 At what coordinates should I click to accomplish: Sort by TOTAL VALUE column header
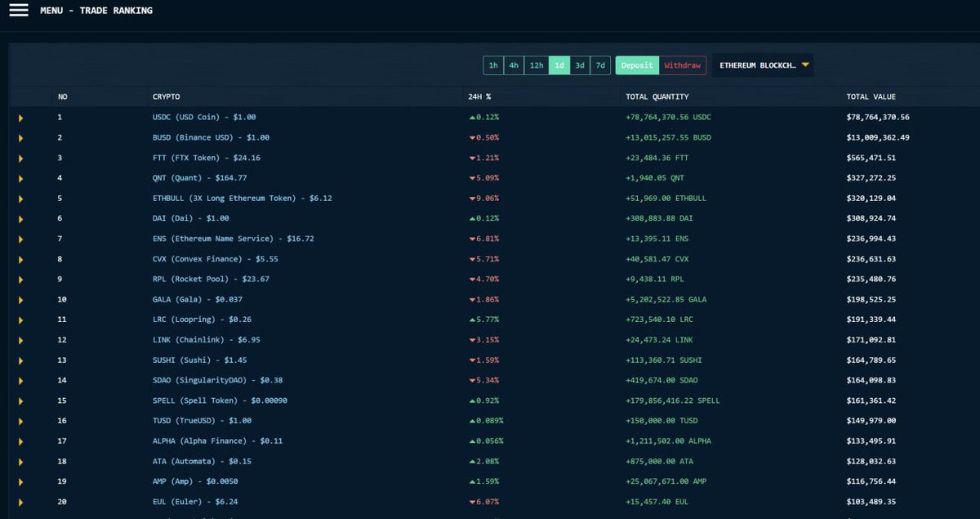point(871,96)
